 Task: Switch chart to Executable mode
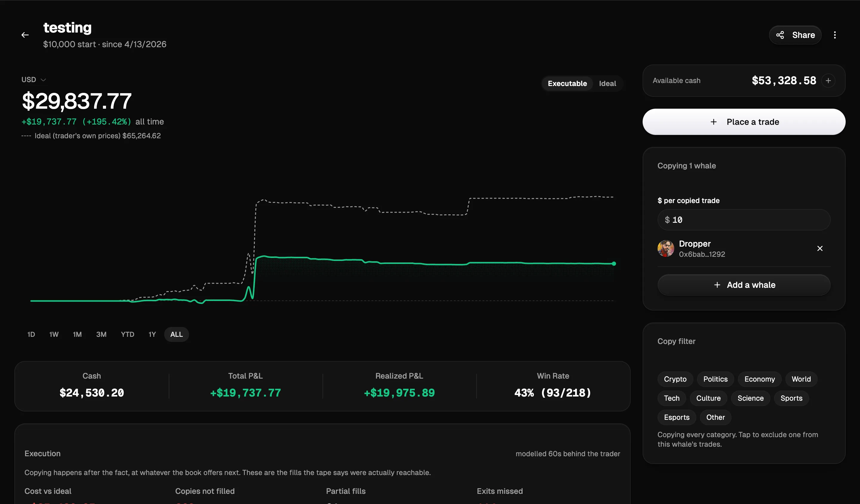[x=567, y=83]
